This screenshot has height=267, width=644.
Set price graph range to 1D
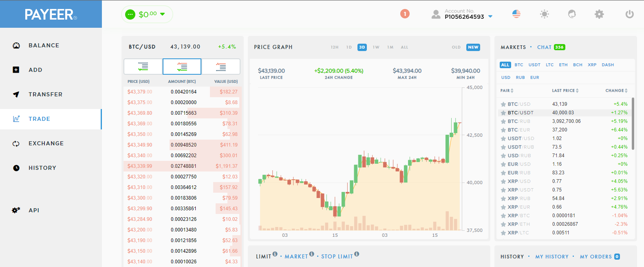[349, 47]
